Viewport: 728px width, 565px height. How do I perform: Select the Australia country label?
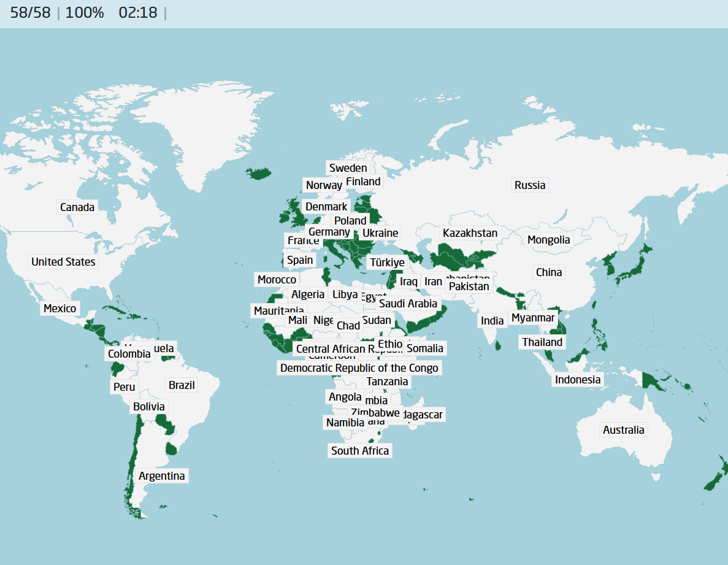(623, 430)
